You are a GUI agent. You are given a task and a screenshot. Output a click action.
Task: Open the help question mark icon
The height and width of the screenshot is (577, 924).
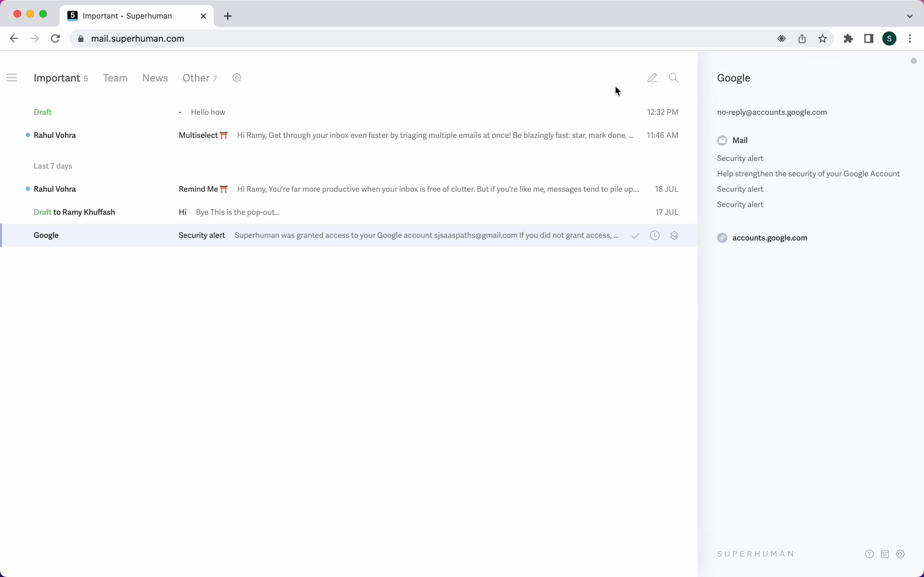(869, 554)
